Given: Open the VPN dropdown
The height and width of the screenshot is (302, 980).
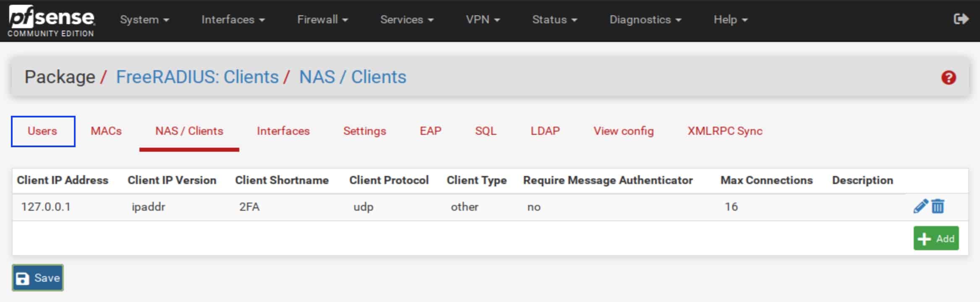Looking at the screenshot, I should tap(483, 20).
